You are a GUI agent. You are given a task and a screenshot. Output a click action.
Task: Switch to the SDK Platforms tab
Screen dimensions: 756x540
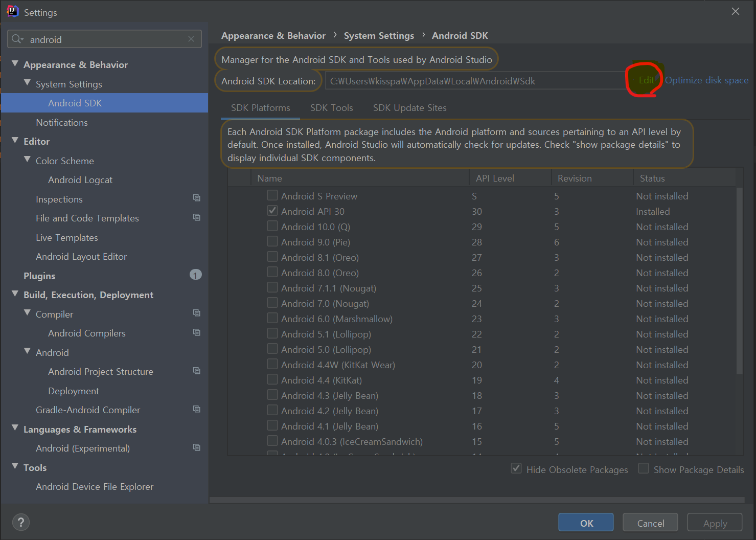click(260, 108)
